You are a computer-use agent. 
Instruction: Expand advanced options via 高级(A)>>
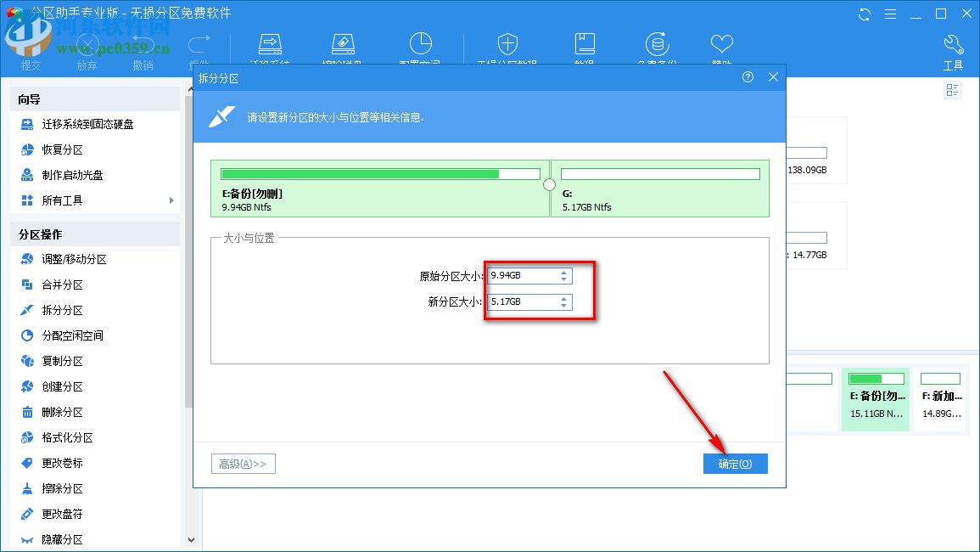coord(243,463)
